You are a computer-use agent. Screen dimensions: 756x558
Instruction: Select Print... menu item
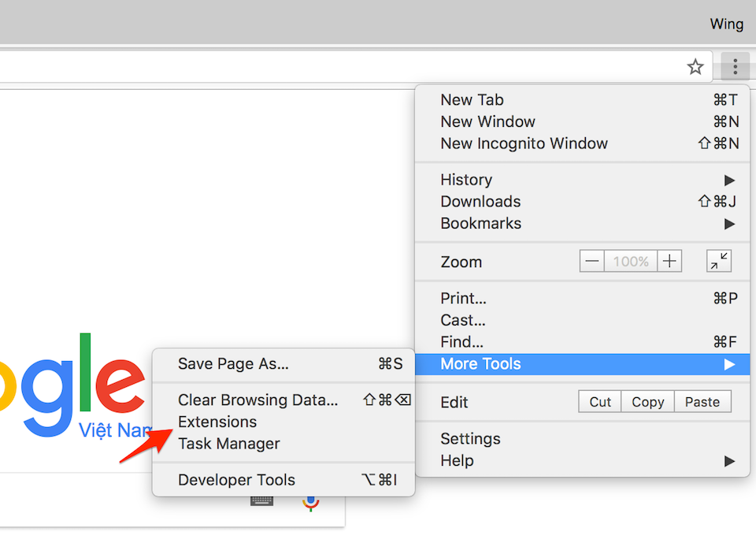pos(582,298)
